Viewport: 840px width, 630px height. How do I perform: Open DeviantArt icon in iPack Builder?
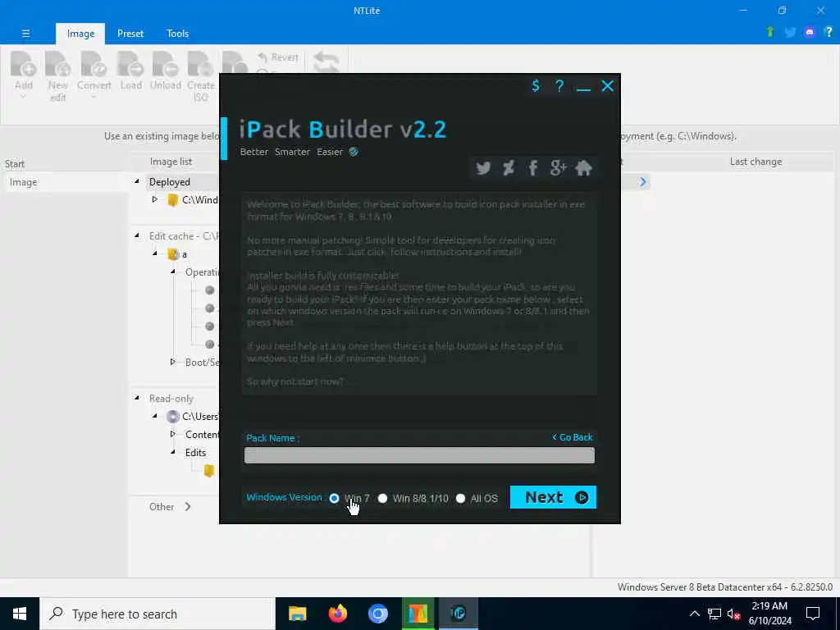pos(509,168)
